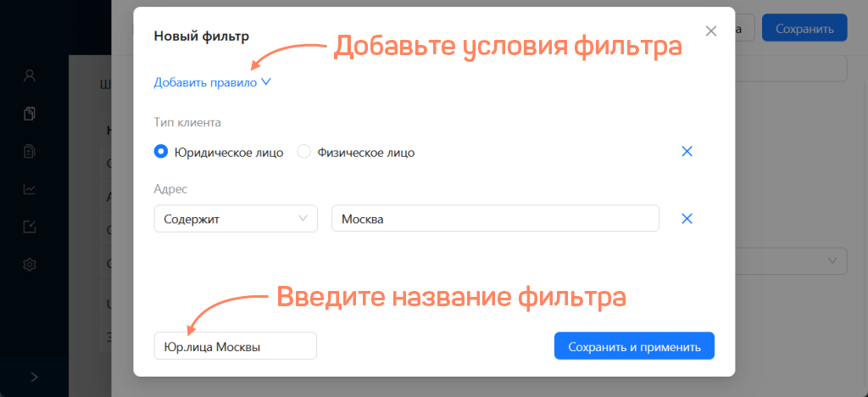The height and width of the screenshot is (397, 868).
Task: Open the Содержит condition dropdown
Action: [x=235, y=219]
